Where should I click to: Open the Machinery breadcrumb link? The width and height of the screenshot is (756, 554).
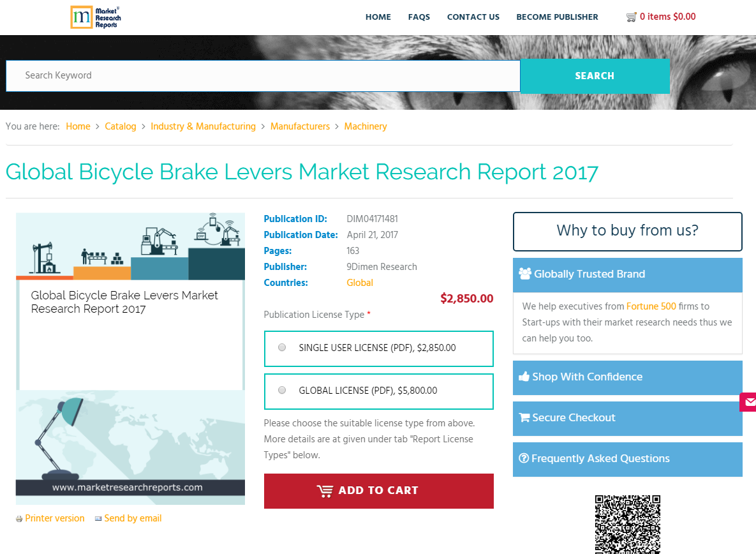point(365,126)
